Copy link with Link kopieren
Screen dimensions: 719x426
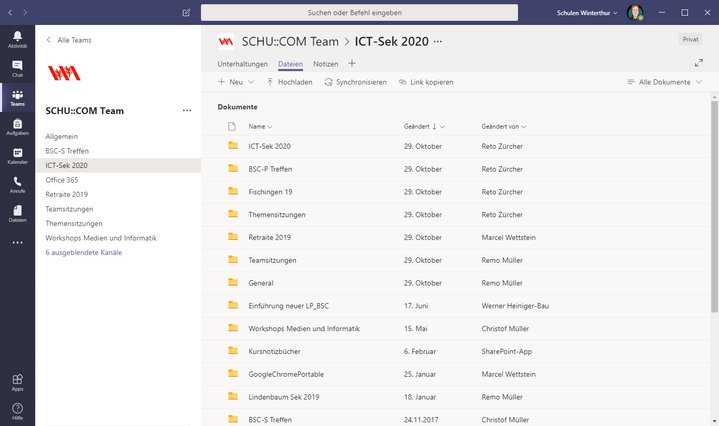[426, 82]
